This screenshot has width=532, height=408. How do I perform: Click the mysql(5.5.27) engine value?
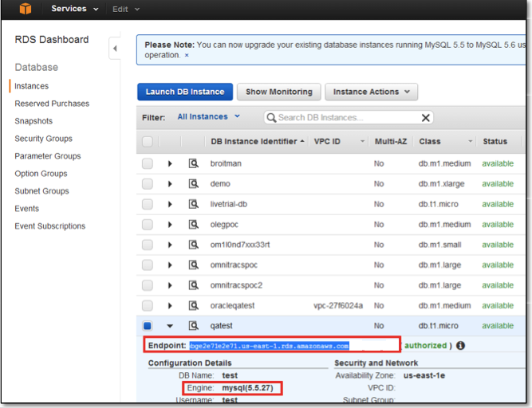click(247, 387)
